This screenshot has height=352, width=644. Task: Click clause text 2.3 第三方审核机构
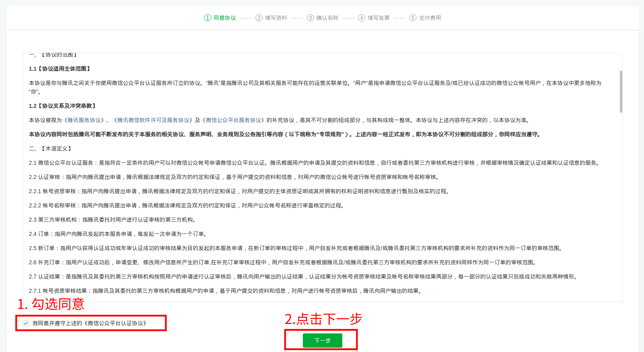pyautogui.click(x=113, y=220)
